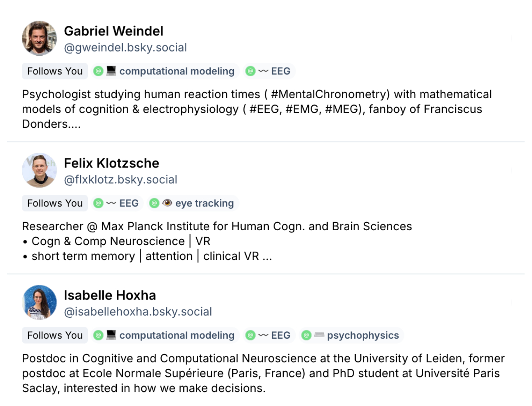Open the @isabellehoxha.bsky.social handle

pyautogui.click(x=138, y=312)
